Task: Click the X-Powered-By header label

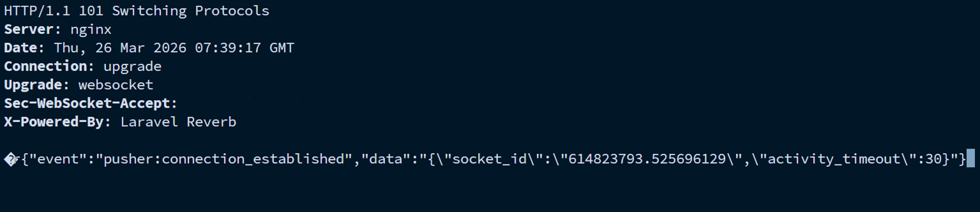Action: (x=57, y=122)
